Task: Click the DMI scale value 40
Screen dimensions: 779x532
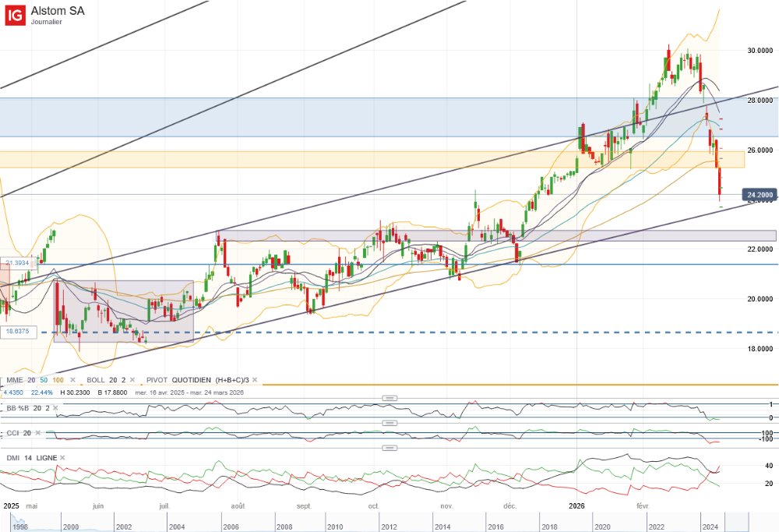Action: pyautogui.click(x=769, y=466)
